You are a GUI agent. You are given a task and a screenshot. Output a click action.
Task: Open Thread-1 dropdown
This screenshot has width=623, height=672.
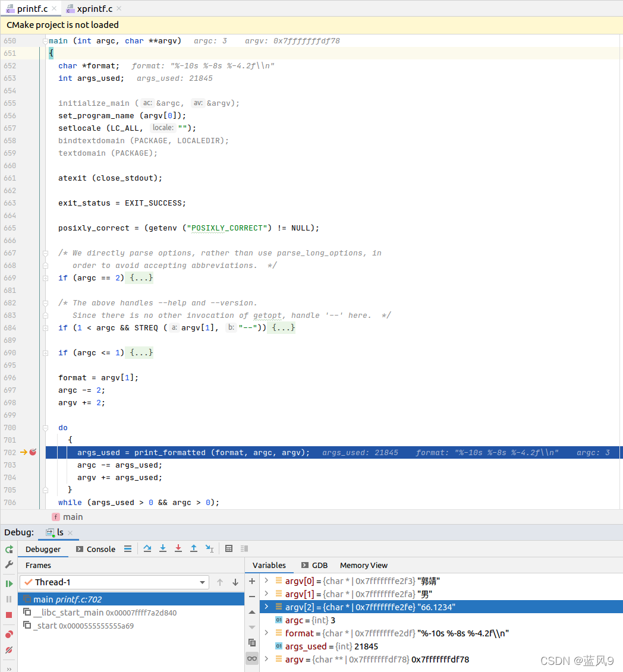pyautogui.click(x=115, y=582)
